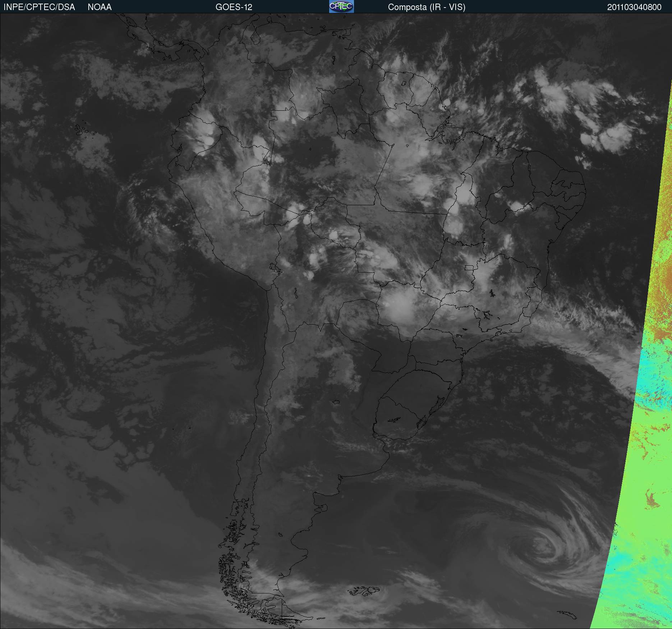Click the 'NOAA' label

[x=100, y=7]
